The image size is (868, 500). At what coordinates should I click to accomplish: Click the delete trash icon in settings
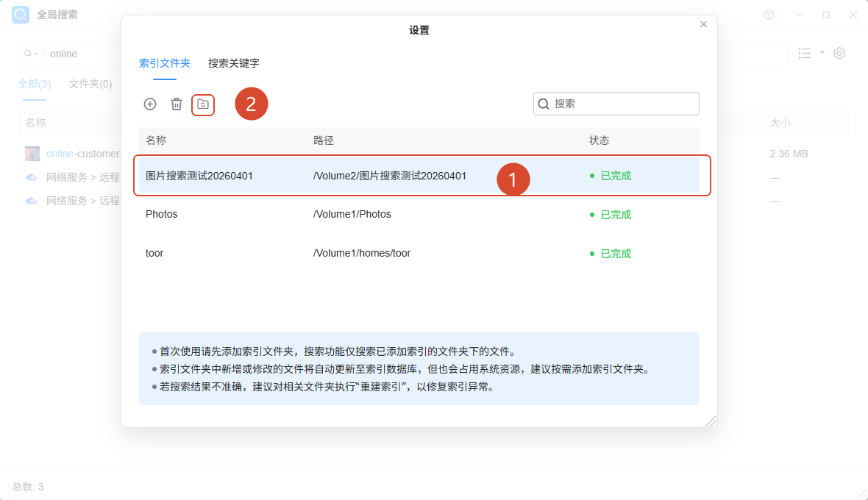click(176, 104)
